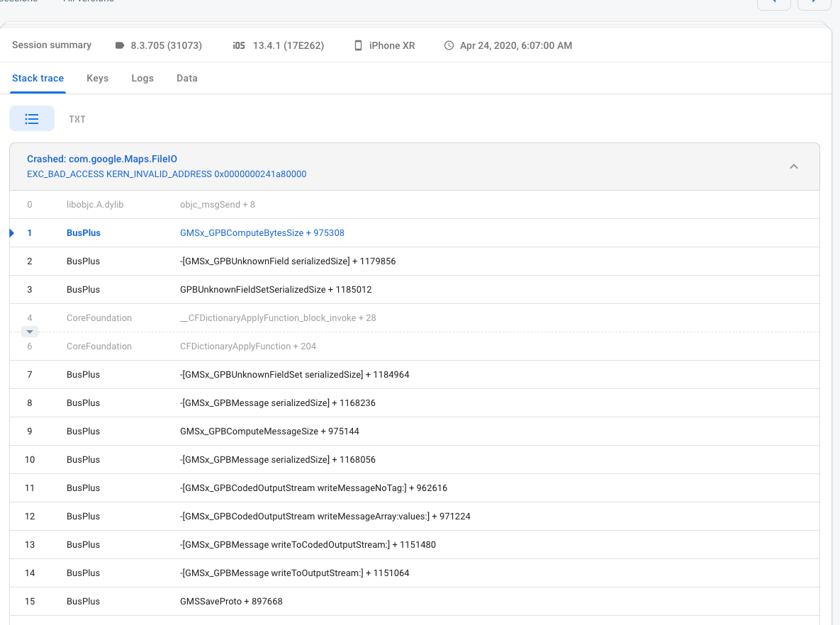Open the Data tab
This screenshot has width=840, height=625.
click(187, 78)
